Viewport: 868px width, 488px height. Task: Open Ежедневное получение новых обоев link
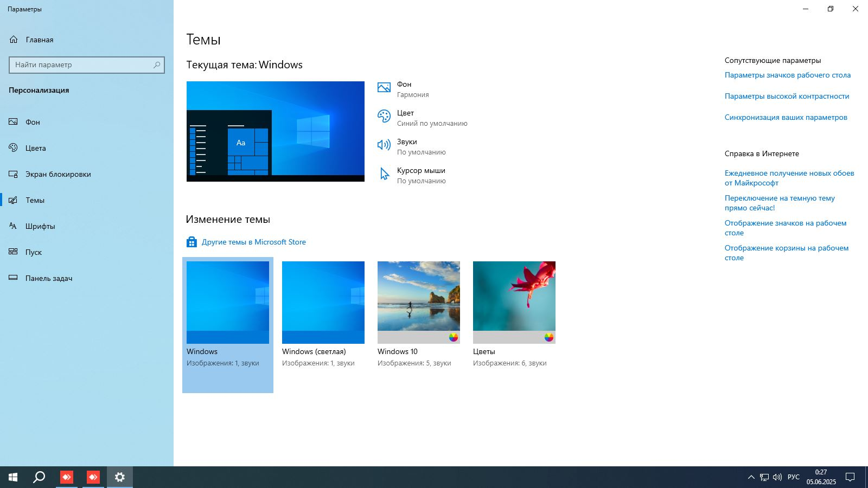[789, 178]
